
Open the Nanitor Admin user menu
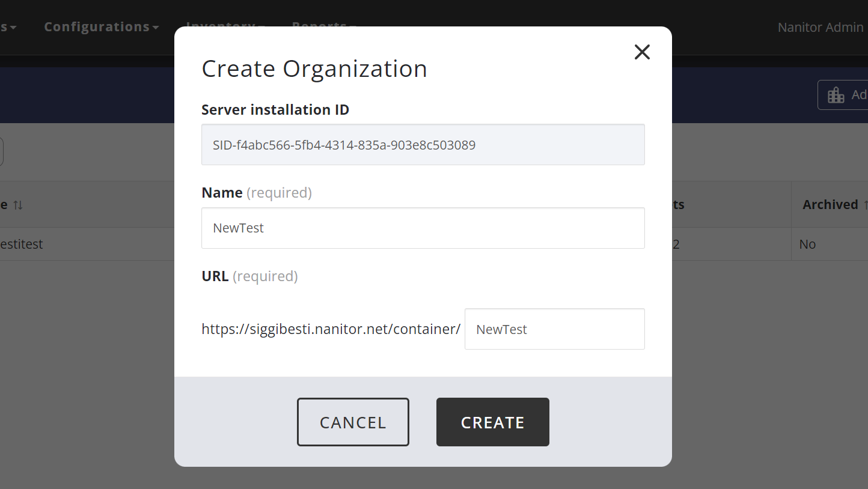click(820, 27)
